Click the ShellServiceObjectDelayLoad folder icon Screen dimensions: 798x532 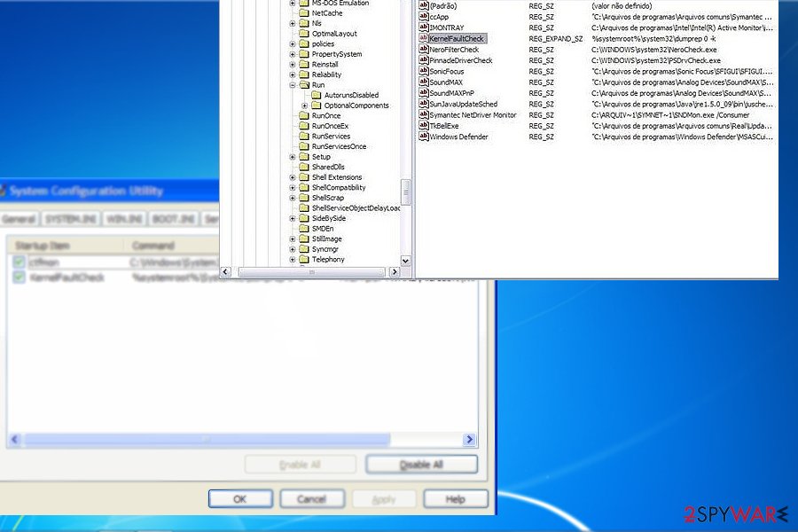click(304, 207)
